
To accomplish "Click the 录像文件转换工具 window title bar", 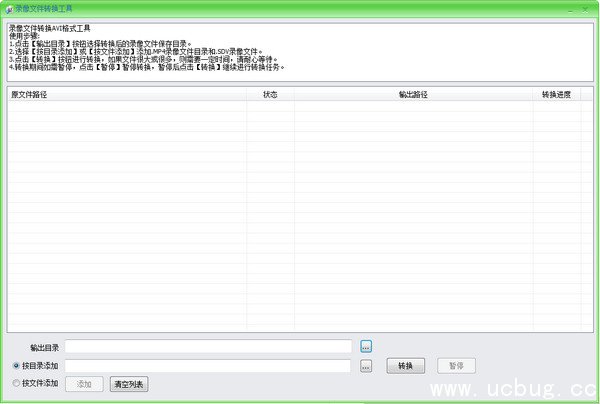I will (300, 8).
